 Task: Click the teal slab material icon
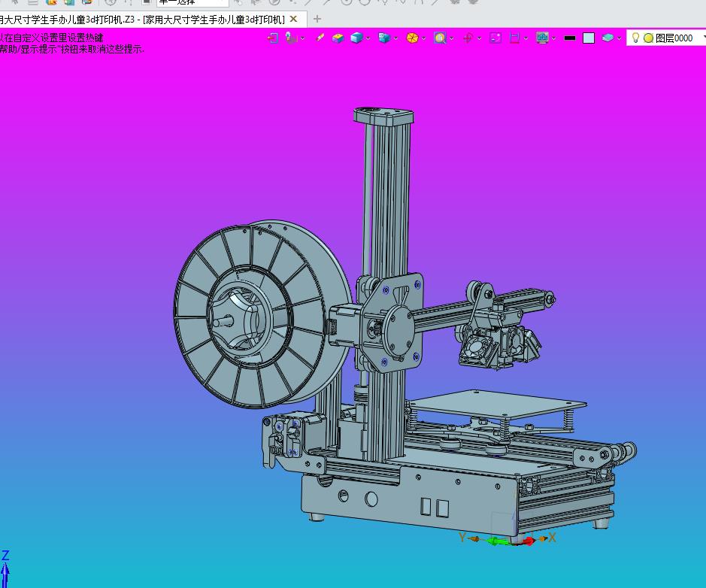coord(608,38)
